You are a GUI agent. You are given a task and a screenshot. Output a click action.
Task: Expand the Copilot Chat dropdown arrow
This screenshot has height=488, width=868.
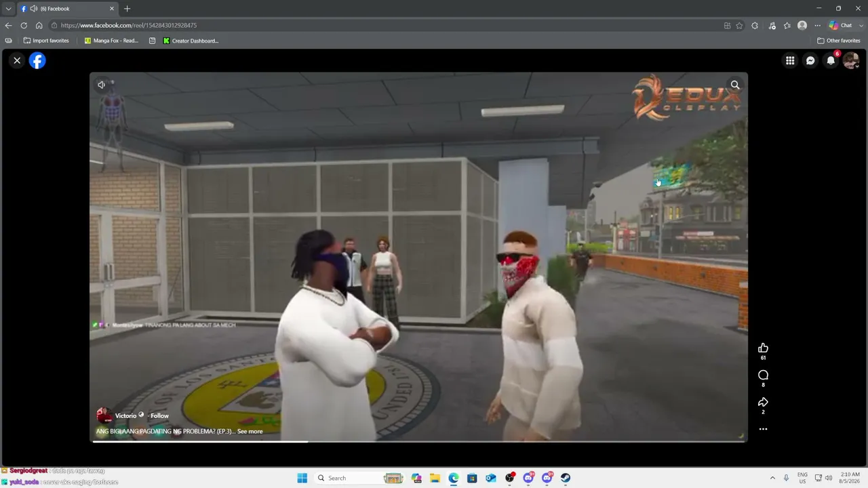[x=861, y=25]
